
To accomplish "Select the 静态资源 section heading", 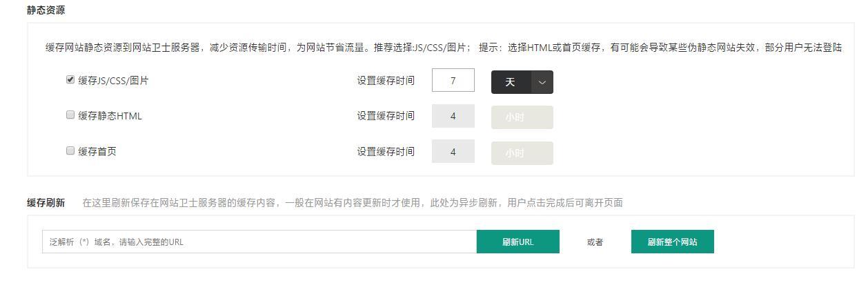I will point(46,10).
